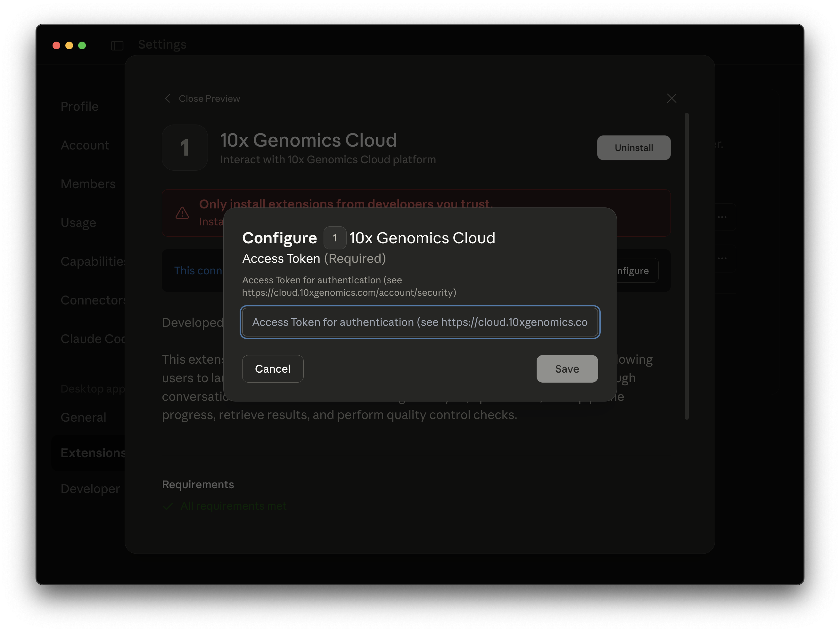Open the lower three-dots menu on right edge
Image resolution: width=840 pixels, height=632 pixels.
click(x=722, y=258)
